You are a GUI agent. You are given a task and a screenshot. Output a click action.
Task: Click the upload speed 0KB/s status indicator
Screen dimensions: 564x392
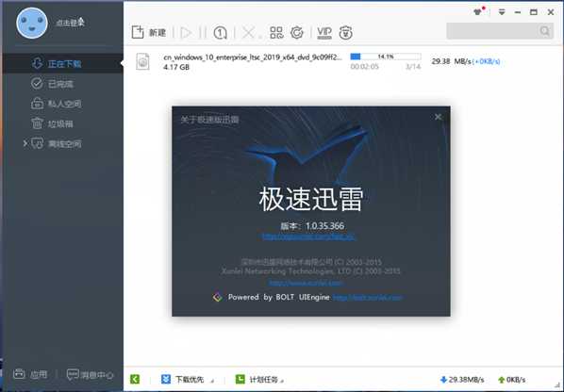pyautogui.click(x=511, y=380)
